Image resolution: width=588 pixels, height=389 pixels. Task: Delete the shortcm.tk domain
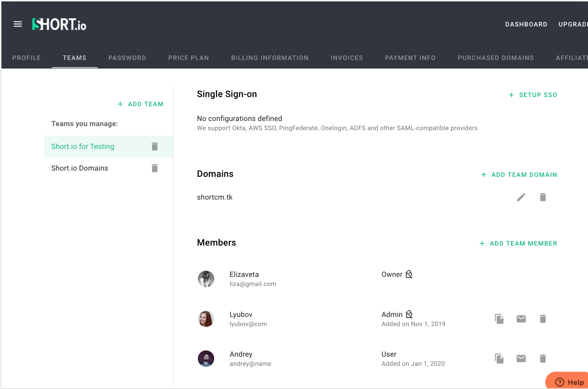543,197
